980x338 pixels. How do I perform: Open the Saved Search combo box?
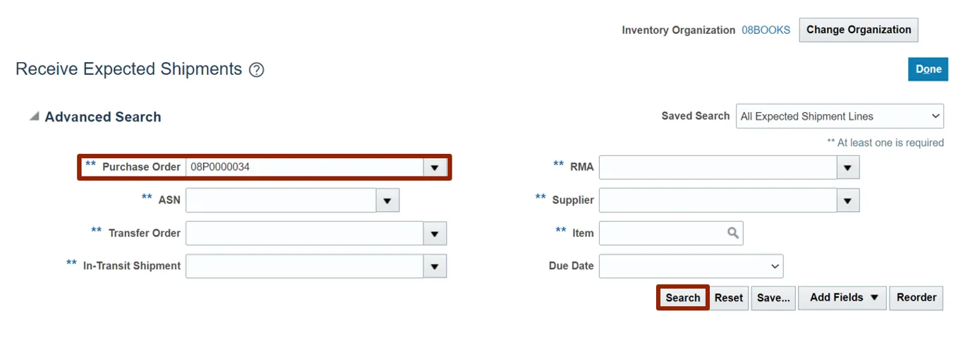(x=839, y=116)
